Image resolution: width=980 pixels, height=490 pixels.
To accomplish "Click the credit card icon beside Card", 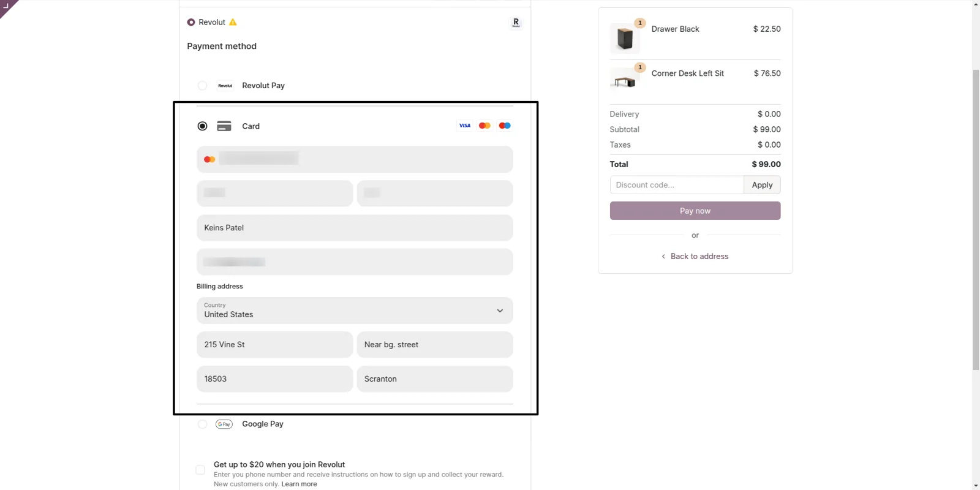I will [x=224, y=126].
